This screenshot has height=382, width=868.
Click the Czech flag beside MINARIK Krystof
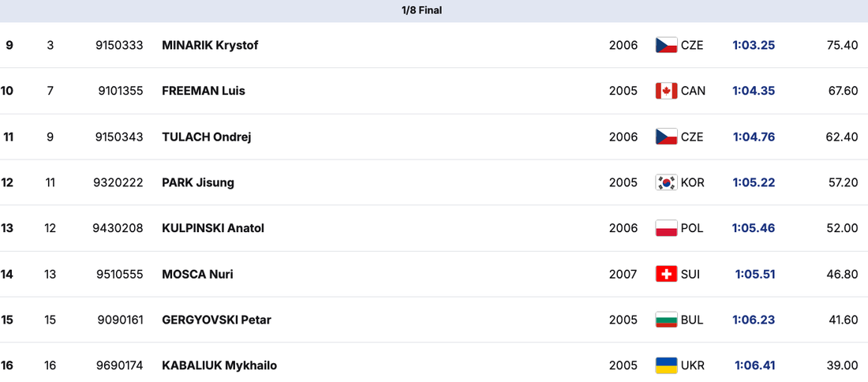point(666,45)
